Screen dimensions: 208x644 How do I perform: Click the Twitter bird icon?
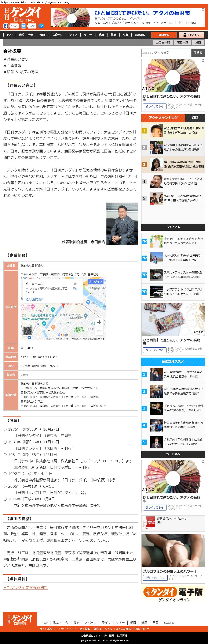[x=23, y=26]
